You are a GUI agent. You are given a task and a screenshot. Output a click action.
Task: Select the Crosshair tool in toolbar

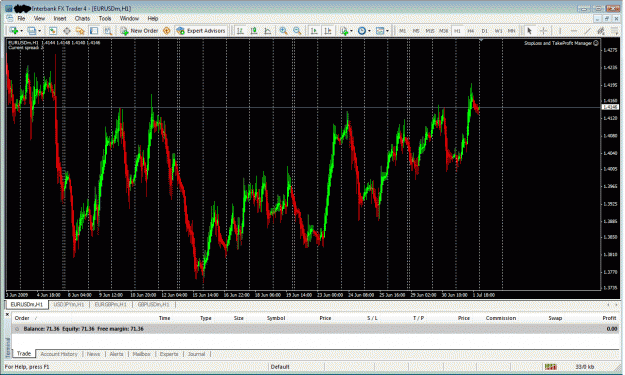pyautogui.click(x=543, y=31)
